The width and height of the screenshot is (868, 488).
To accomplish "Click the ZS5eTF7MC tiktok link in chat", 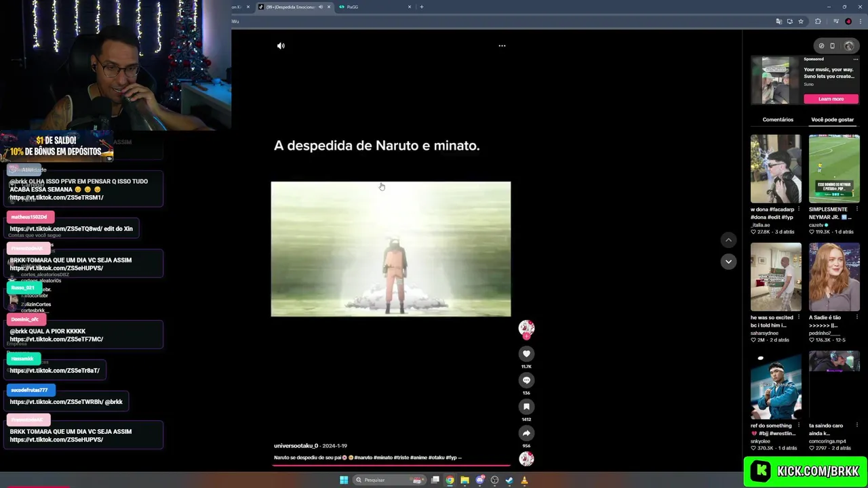I will 56,340.
